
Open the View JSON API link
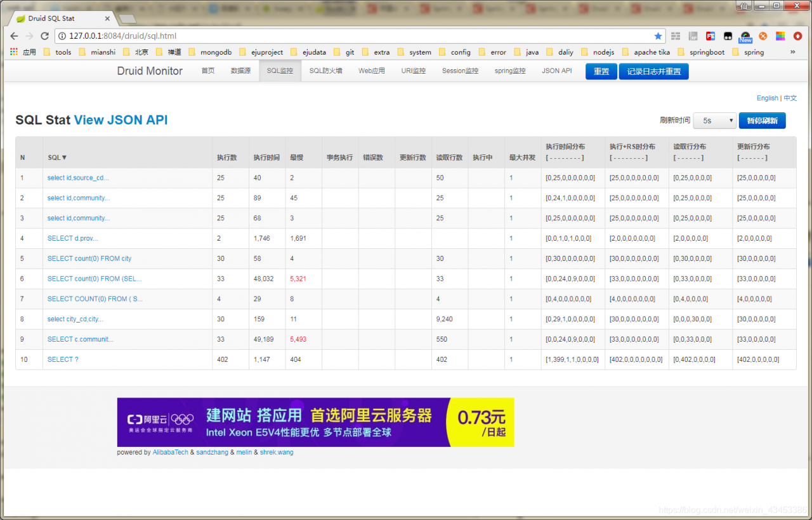pyautogui.click(x=121, y=120)
